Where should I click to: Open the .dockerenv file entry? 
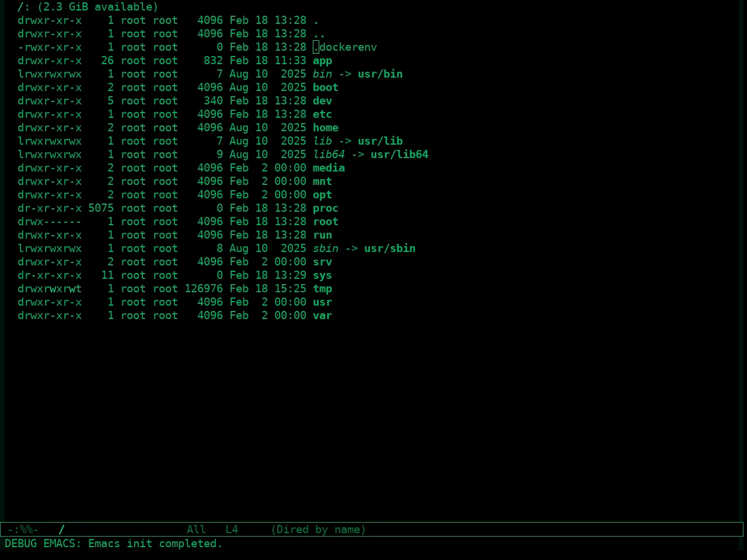point(345,47)
